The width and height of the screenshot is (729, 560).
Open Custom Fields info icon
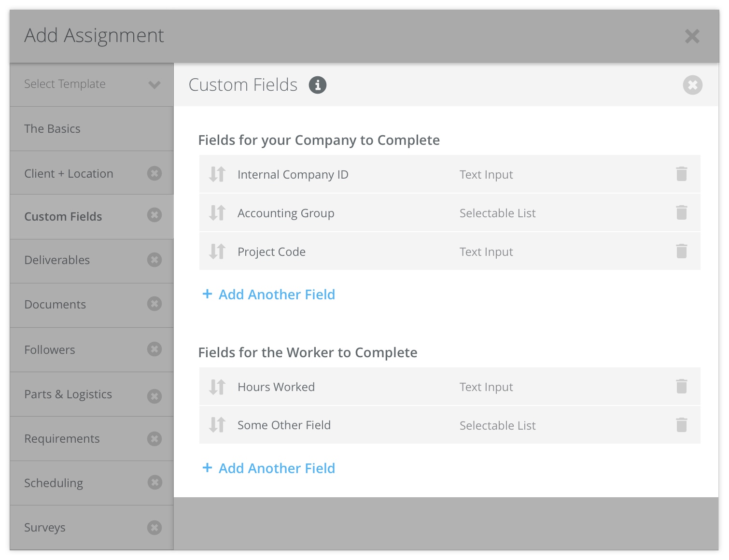pos(317,85)
